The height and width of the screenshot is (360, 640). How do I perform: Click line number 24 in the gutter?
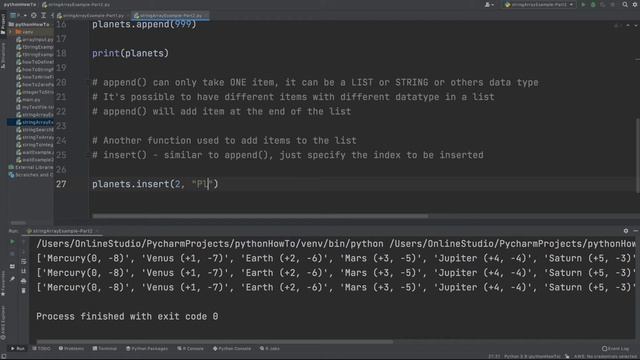(61, 140)
